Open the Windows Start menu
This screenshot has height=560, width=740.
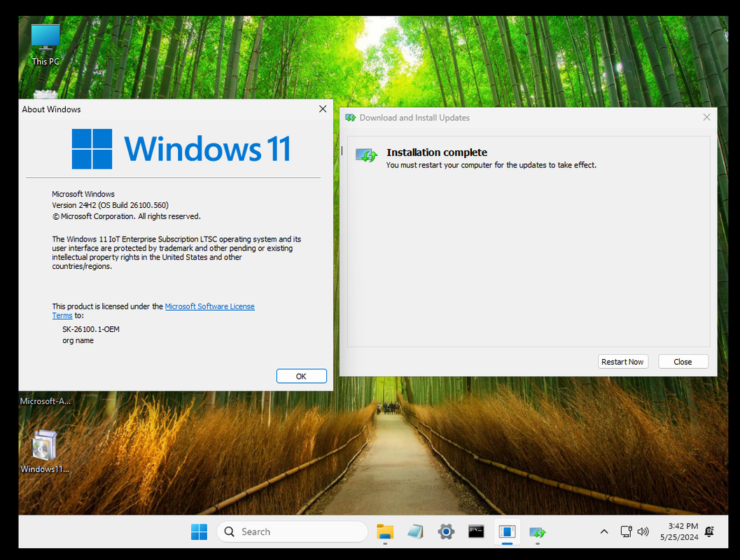click(x=199, y=532)
